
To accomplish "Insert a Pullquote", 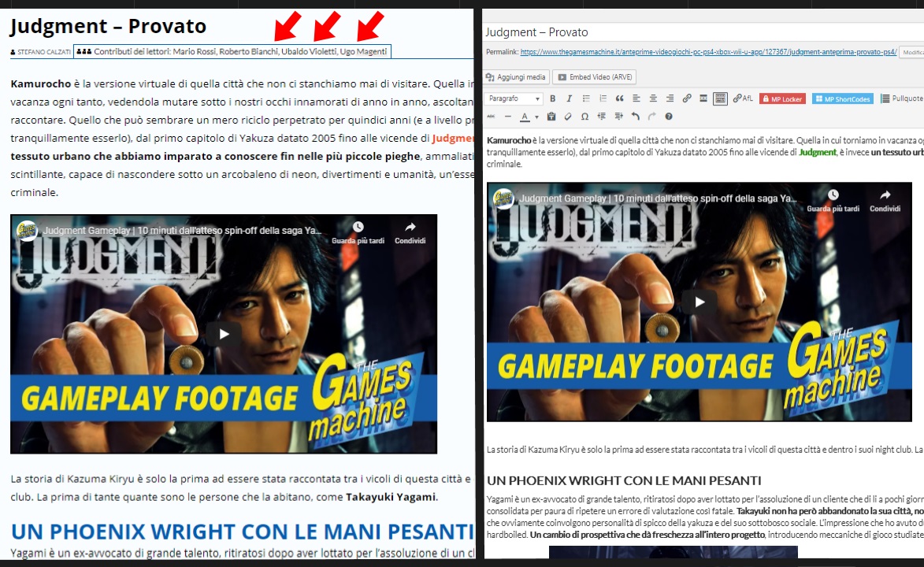I will [x=902, y=98].
